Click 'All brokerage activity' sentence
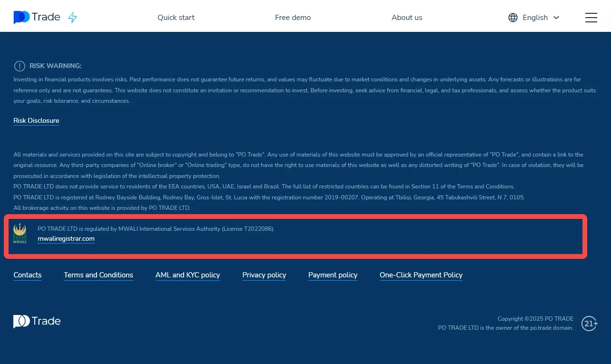Screen dimensions: 611x364 (102, 208)
